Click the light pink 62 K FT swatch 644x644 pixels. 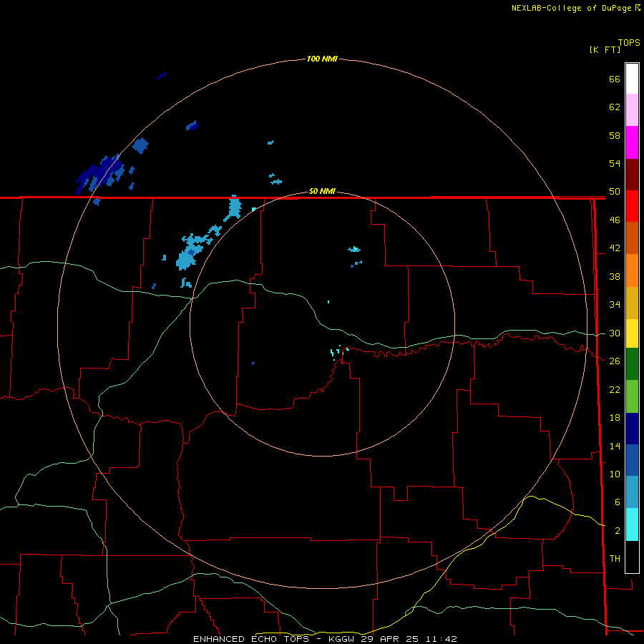click(x=632, y=109)
